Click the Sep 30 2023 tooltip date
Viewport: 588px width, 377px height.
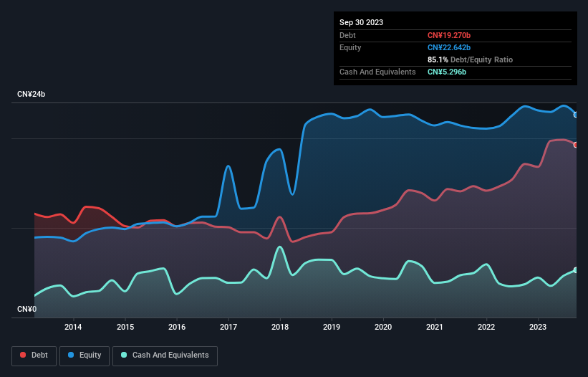click(x=361, y=22)
